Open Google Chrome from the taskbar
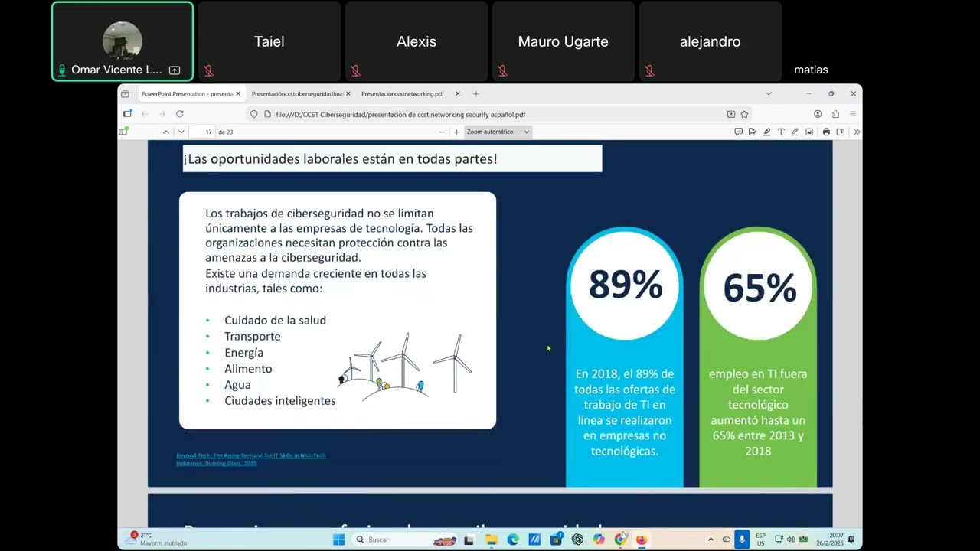The image size is (980, 551). point(620,540)
